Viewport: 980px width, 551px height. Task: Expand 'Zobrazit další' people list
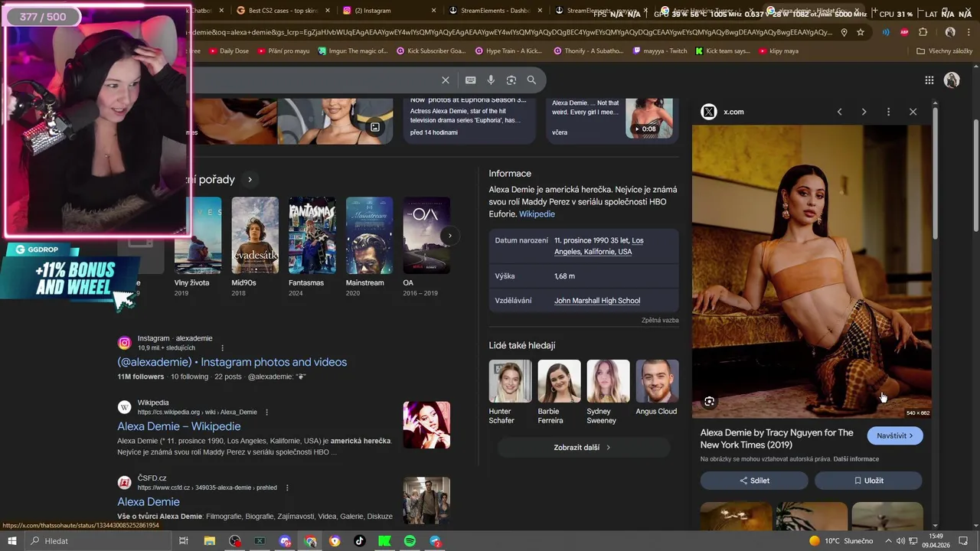pyautogui.click(x=582, y=447)
